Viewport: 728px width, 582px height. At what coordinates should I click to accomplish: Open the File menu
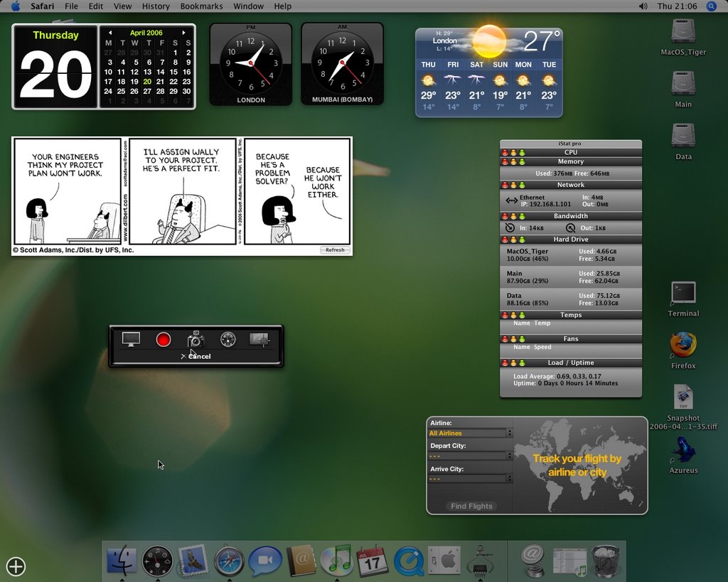click(x=71, y=6)
